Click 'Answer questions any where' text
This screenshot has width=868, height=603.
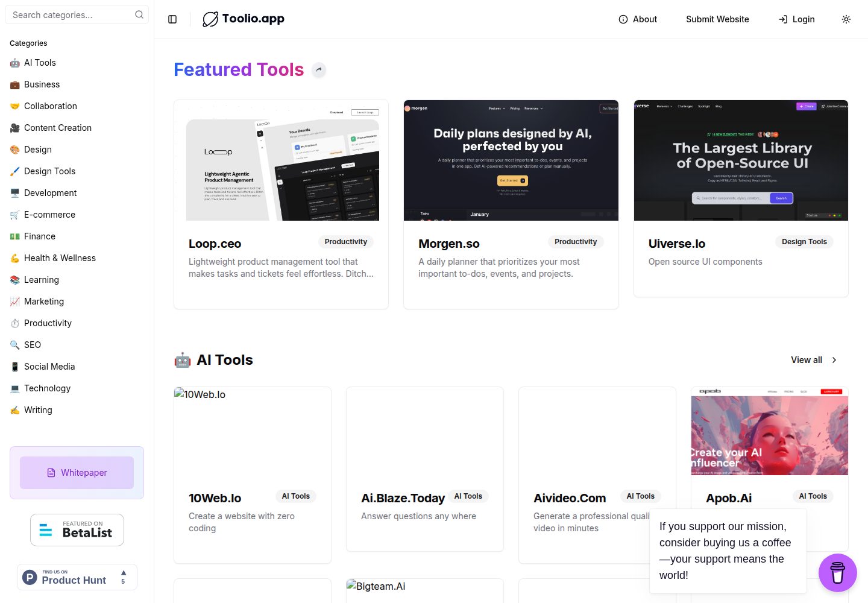click(418, 516)
